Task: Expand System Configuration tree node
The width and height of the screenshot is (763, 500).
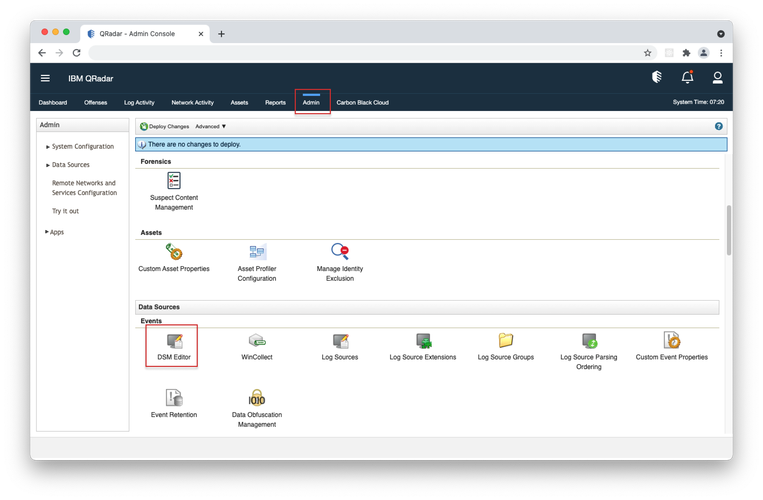Action: (82, 146)
